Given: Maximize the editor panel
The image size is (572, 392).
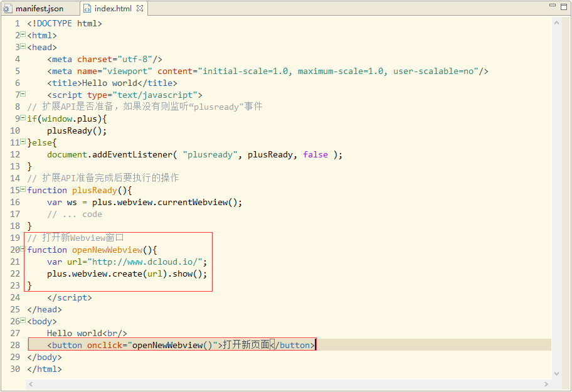Looking at the screenshot, I should [564, 6].
